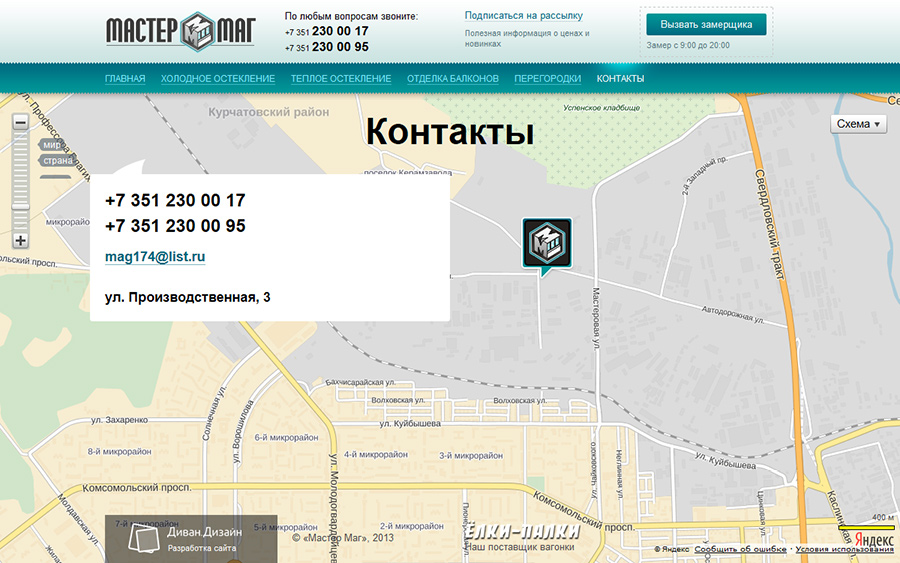The height and width of the screenshot is (563, 900).
Task: Click the Мастер Маг logo in header
Action: click(180, 31)
